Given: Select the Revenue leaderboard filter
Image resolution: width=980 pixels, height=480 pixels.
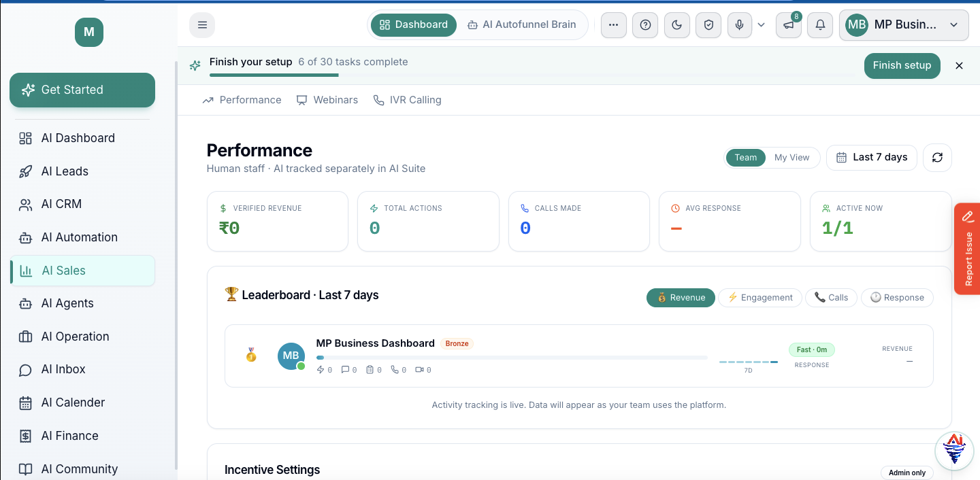Looking at the screenshot, I should pyautogui.click(x=681, y=298).
